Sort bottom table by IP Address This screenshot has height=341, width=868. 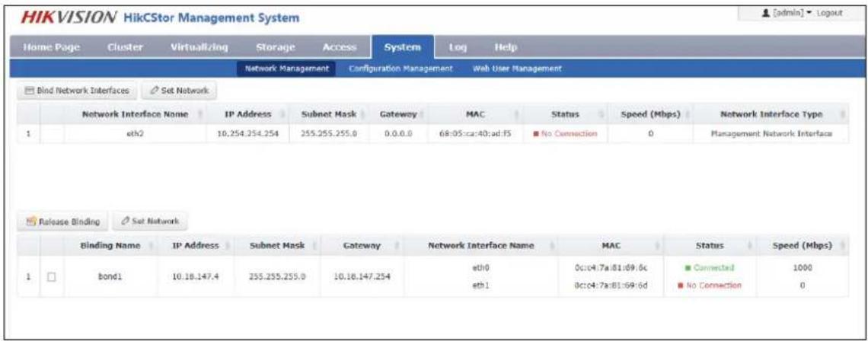pyautogui.click(x=193, y=245)
